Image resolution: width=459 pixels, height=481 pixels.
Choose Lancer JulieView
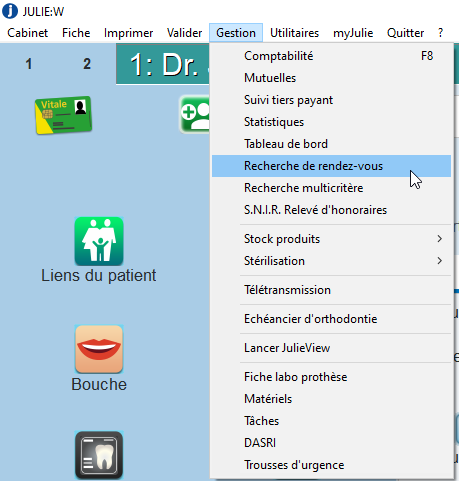pyautogui.click(x=331, y=348)
